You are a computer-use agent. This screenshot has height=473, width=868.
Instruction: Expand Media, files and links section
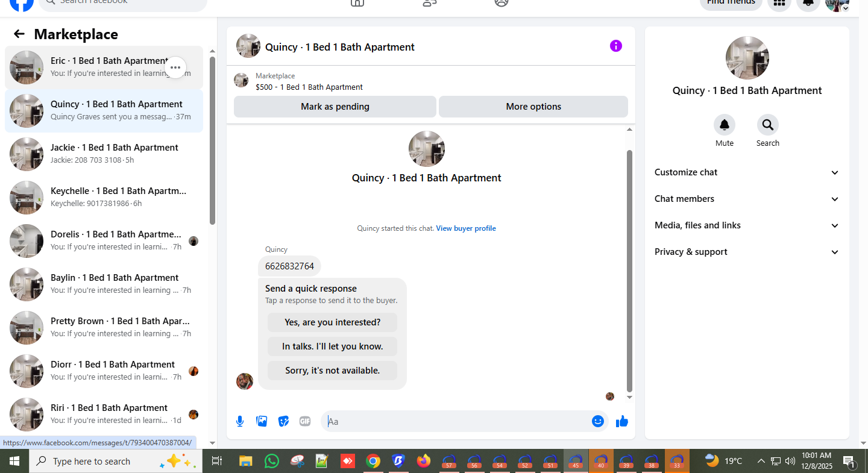tap(747, 225)
